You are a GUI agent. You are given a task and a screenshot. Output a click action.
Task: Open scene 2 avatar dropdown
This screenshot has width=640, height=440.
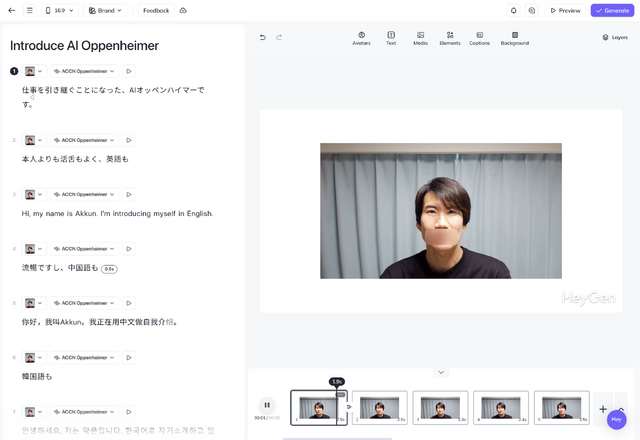pos(34,140)
